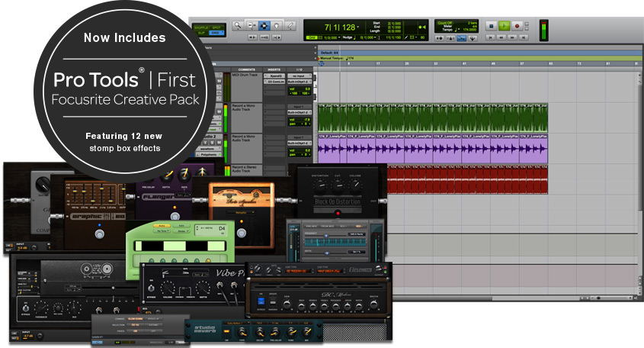The width and height of the screenshot is (644, 348).
Task: Toggle the Wait for Note button
Action: [x=440, y=38]
